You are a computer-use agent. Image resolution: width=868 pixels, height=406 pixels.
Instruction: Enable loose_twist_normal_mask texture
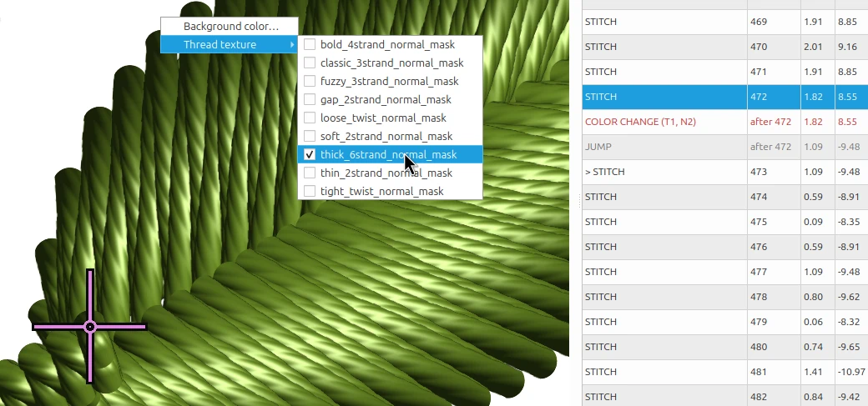pyautogui.click(x=390, y=118)
